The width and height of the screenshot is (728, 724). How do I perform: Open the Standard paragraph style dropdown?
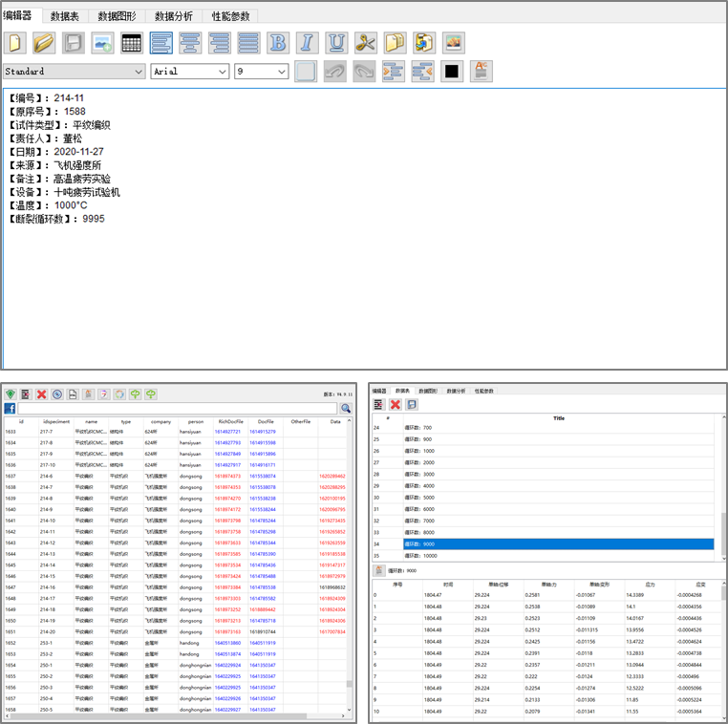pyautogui.click(x=138, y=72)
